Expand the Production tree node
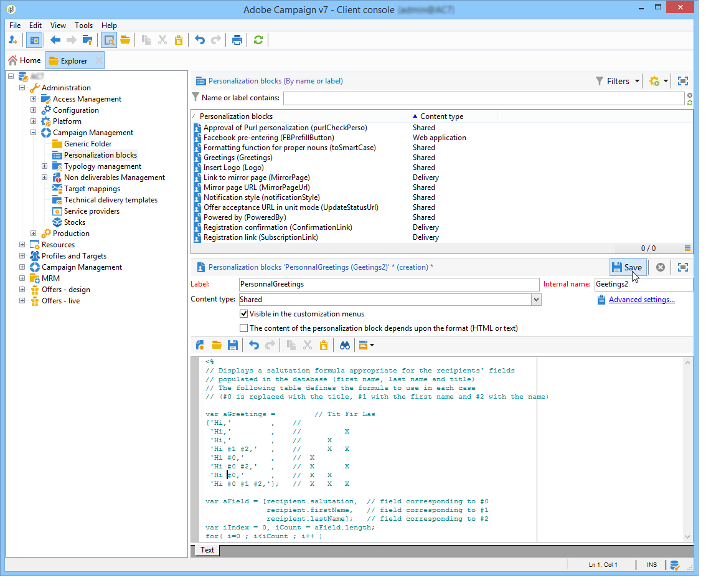The image size is (711, 588). (34, 234)
